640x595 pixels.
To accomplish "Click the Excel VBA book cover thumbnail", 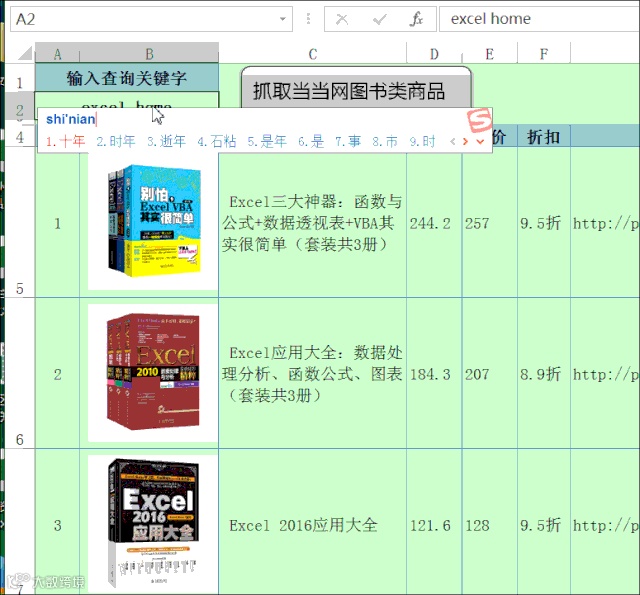I will (x=153, y=220).
